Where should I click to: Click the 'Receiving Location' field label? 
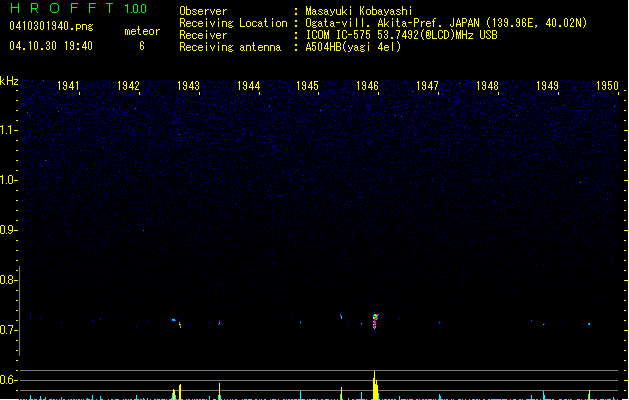pos(233,23)
